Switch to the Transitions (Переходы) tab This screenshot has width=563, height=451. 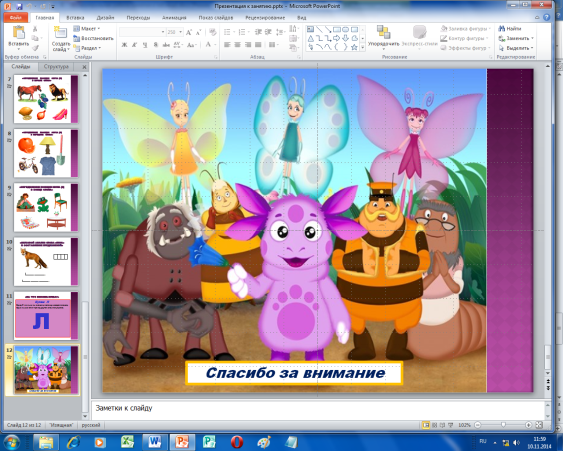click(138, 18)
